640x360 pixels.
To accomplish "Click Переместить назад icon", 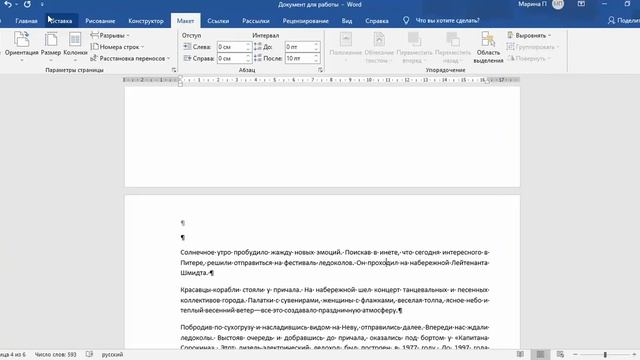I will [x=452, y=40].
